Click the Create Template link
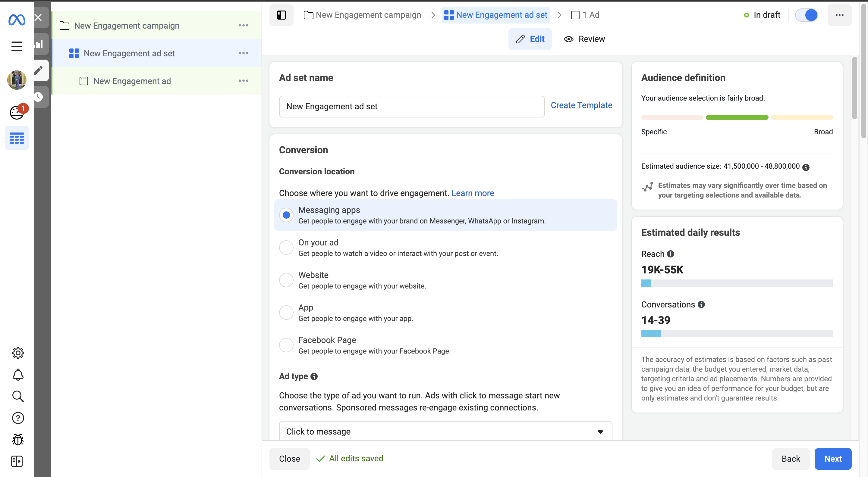This screenshot has width=868, height=477. tap(581, 105)
